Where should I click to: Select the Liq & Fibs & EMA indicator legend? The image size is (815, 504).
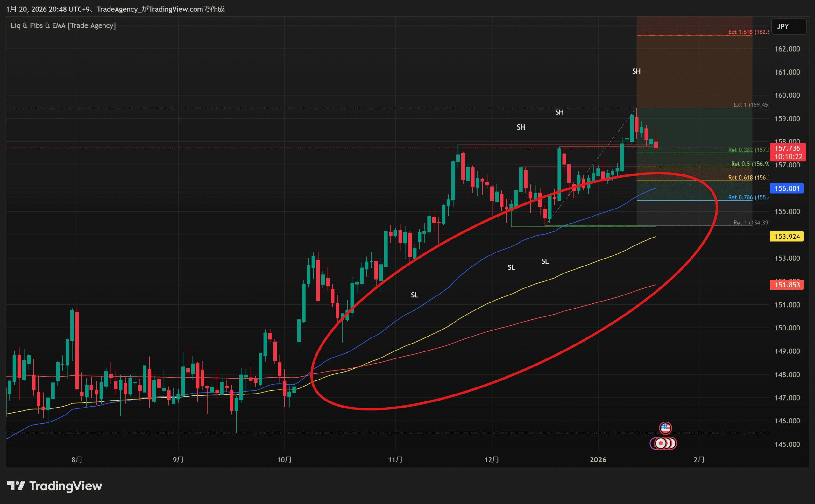pos(63,25)
